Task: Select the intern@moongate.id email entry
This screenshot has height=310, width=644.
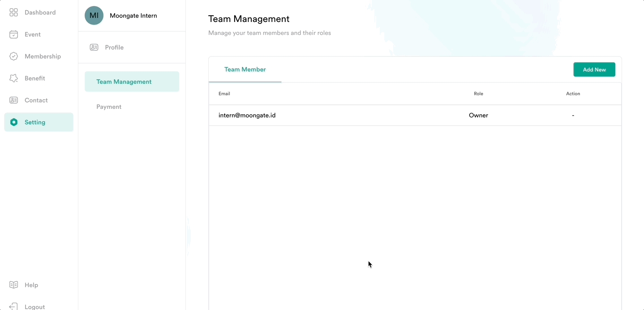Action: click(247, 115)
